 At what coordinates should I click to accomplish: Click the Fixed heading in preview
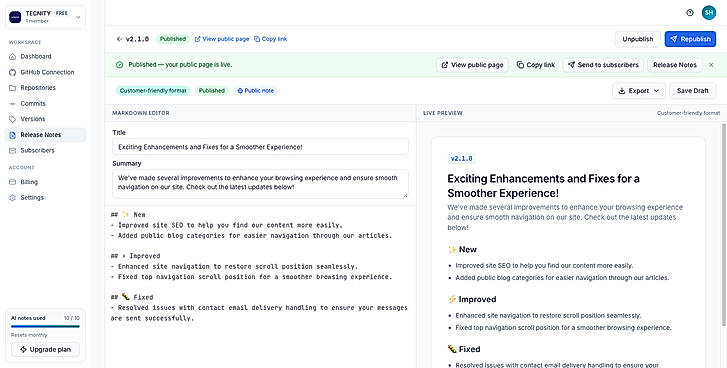pyautogui.click(x=464, y=349)
